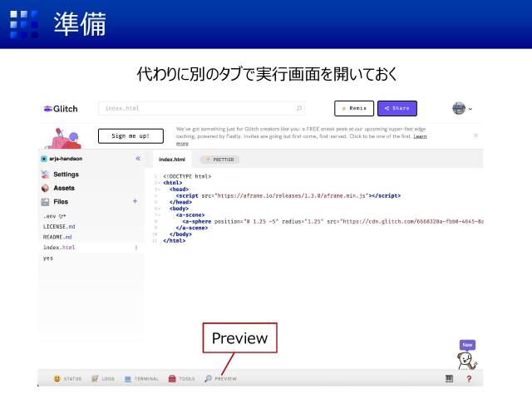Screen dimensions: 532x399
Task: Add a new file with plus icon
Action: 135,201
